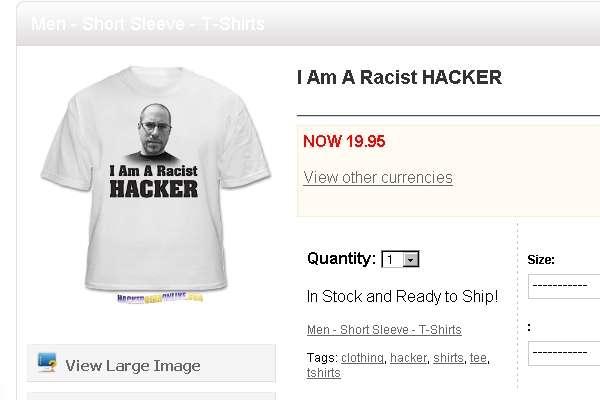Image resolution: width=600 pixels, height=400 pixels.
Task: Open View Large Image button
Action: 152,363
